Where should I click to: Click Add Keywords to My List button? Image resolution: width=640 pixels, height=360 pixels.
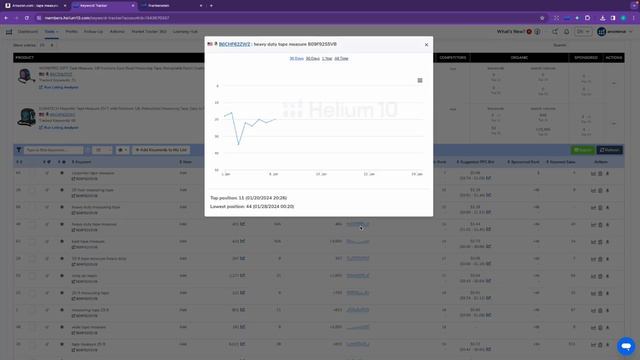pos(161,150)
